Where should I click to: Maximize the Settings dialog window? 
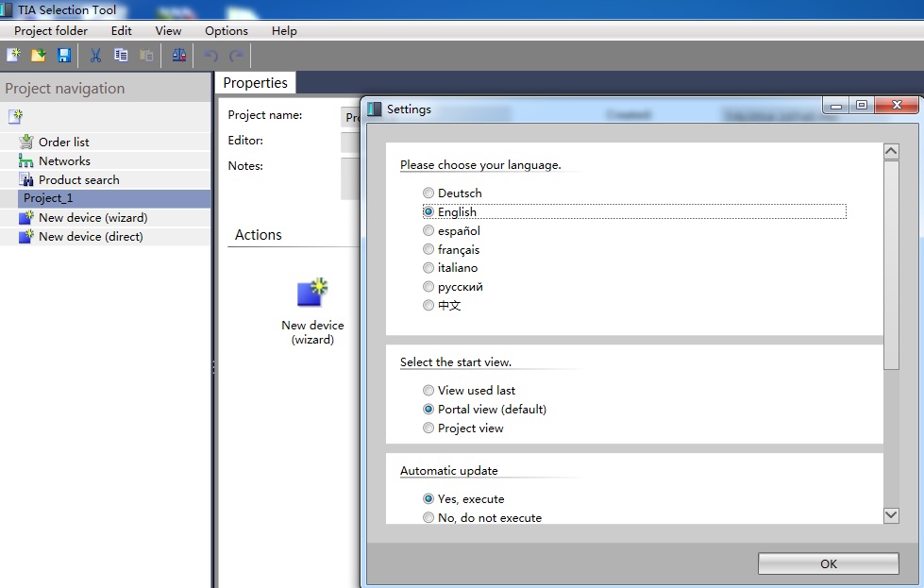(x=862, y=105)
